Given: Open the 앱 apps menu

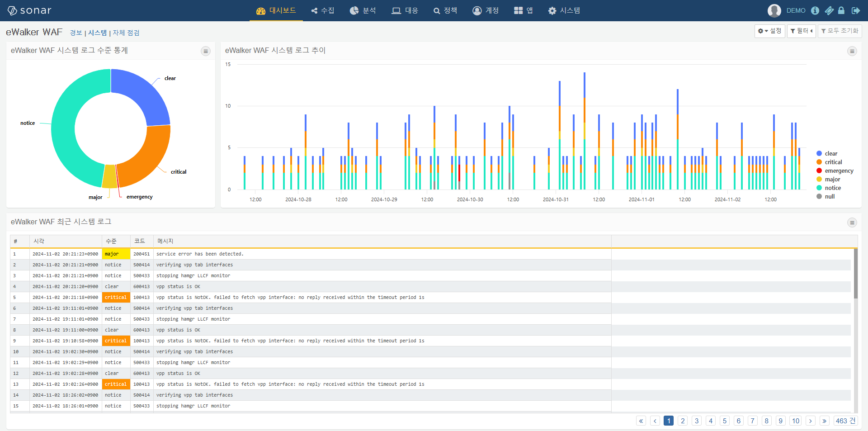Looking at the screenshot, I should (524, 10).
